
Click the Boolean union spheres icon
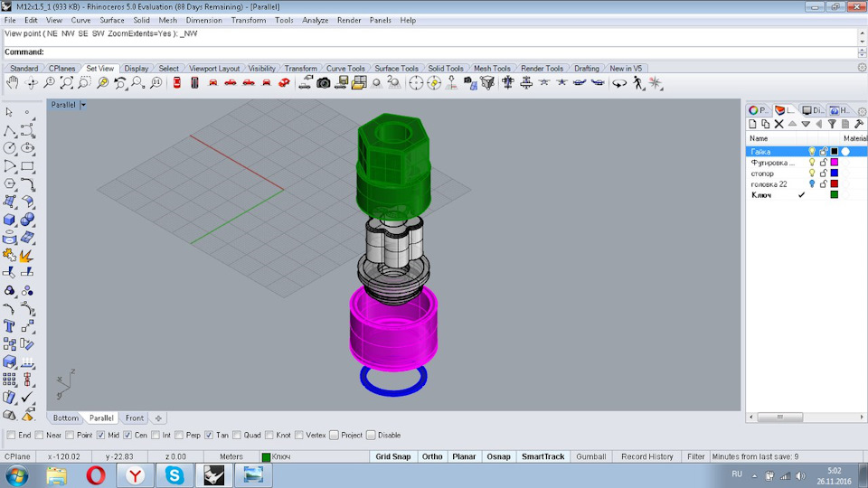pos(27,220)
